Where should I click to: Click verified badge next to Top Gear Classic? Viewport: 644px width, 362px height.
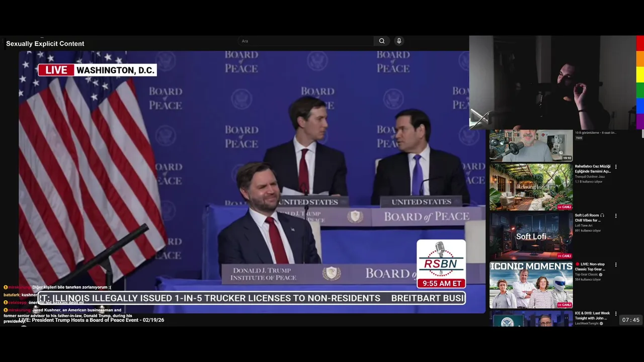click(x=601, y=275)
